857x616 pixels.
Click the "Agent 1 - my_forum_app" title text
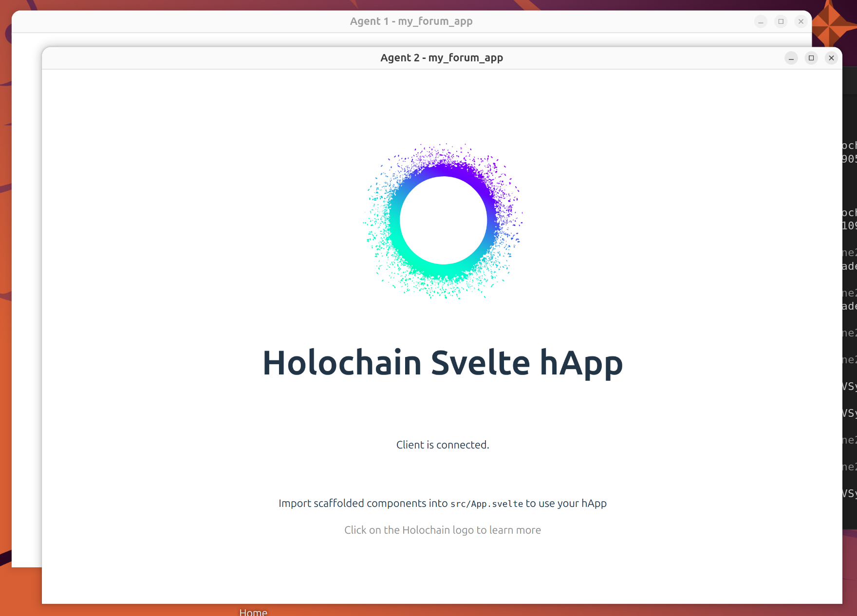411,21
